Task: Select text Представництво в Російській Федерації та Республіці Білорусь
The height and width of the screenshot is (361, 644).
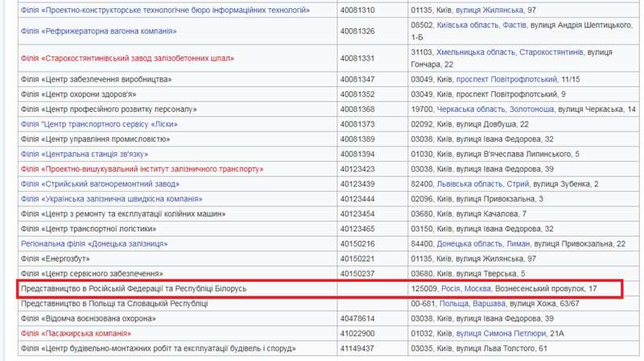Action: click(x=134, y=288)
